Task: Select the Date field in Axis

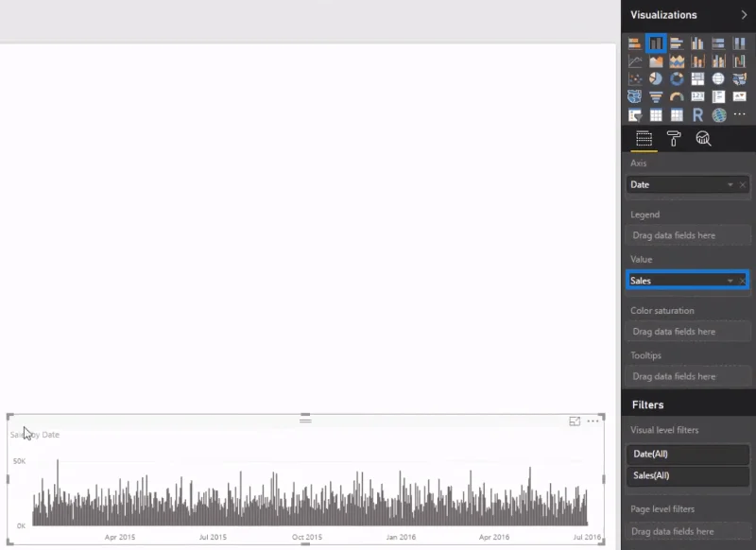Action: pos(687,184)
